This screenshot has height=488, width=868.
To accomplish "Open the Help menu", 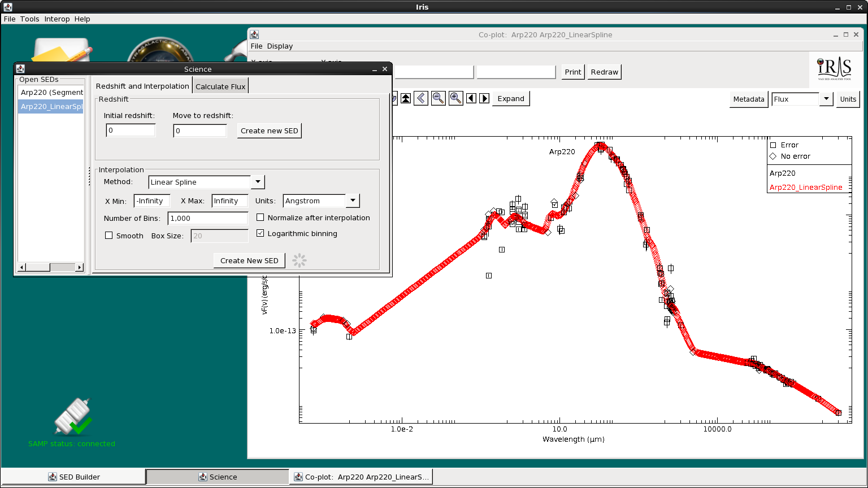I will (x=83, y=19).
